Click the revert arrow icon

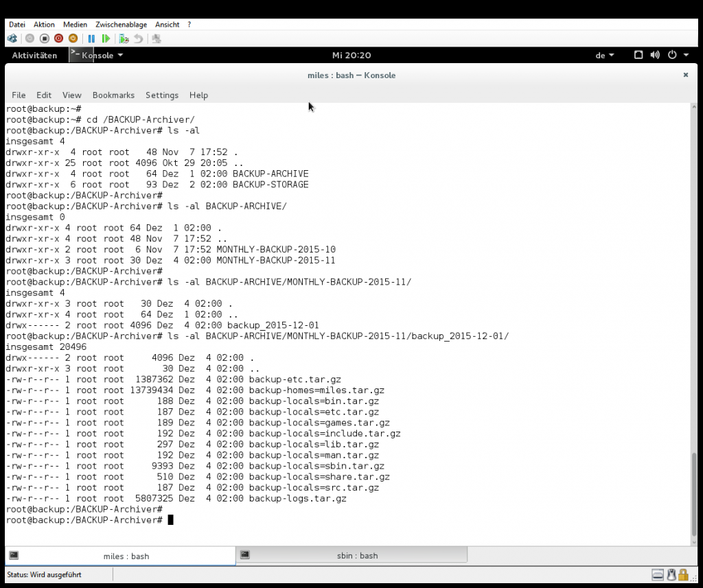click(139, 38)
